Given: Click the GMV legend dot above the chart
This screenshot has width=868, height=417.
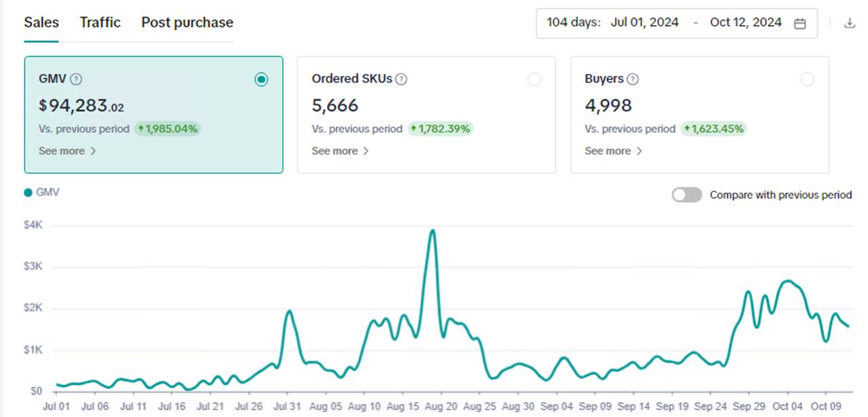Looking at the screenshot, I should (27, 192).
